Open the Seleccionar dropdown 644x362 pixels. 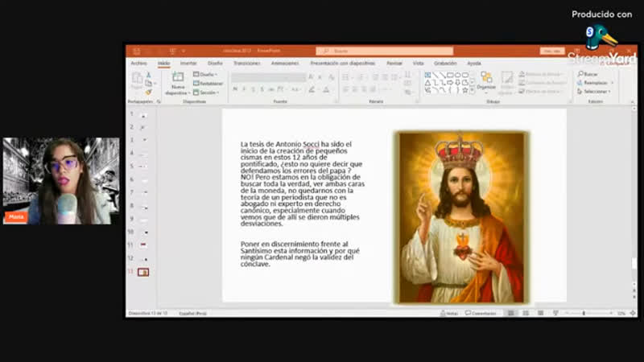click(594, 91)
